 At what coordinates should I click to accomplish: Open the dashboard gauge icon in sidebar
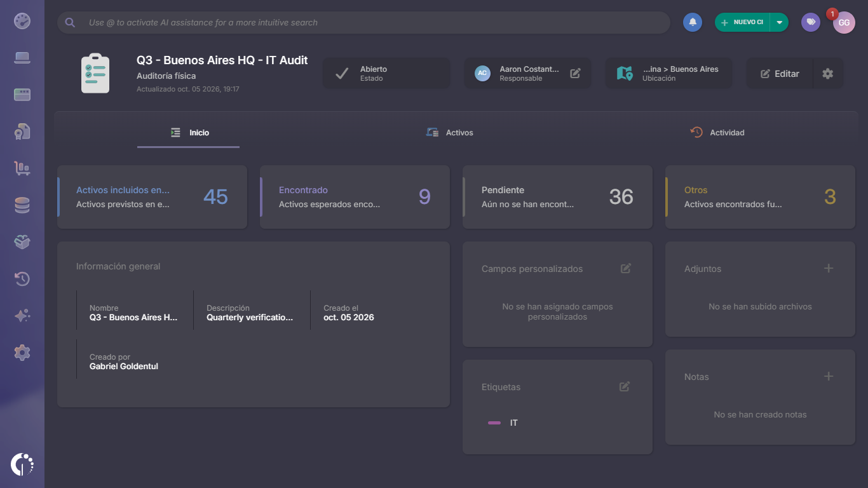(x=22, y=21)
